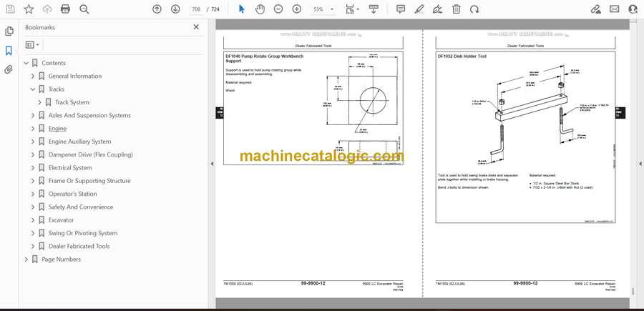Expand the Engine Auxiliary System bookmark
Image resolution: width=644 pixels, height=311 pixels.
click(33, 142)
